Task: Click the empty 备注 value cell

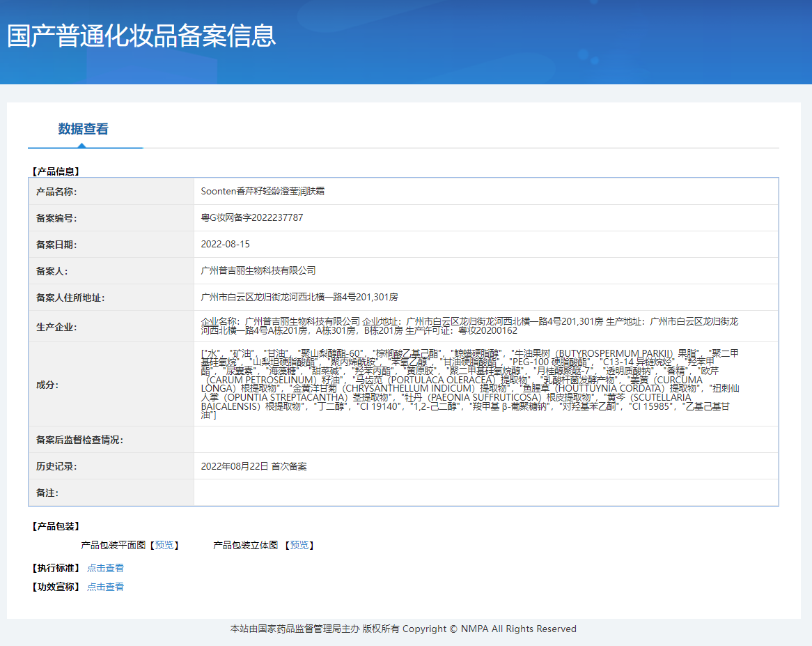Action: tap(485, 493)
